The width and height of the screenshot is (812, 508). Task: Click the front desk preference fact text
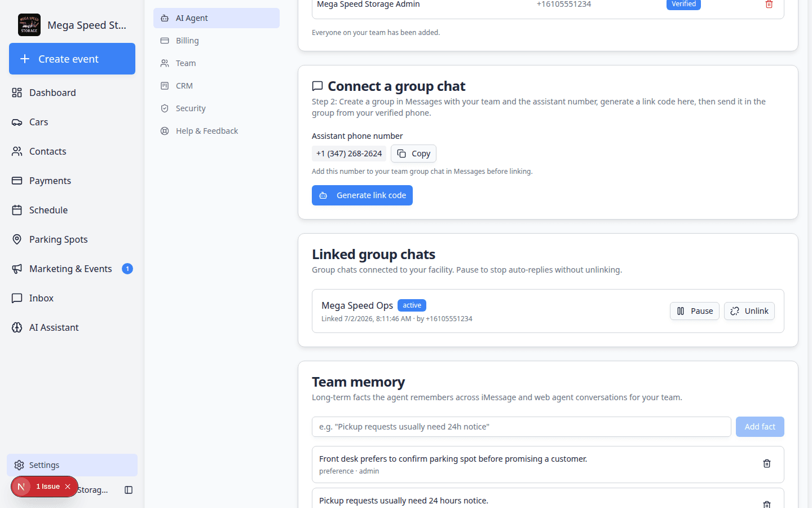[453, 459]
